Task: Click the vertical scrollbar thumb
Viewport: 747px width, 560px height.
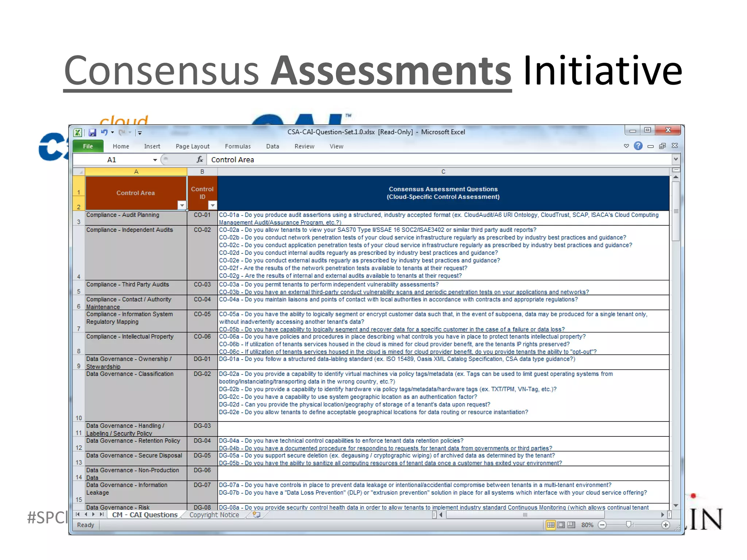Action: [x=676, y=211]
